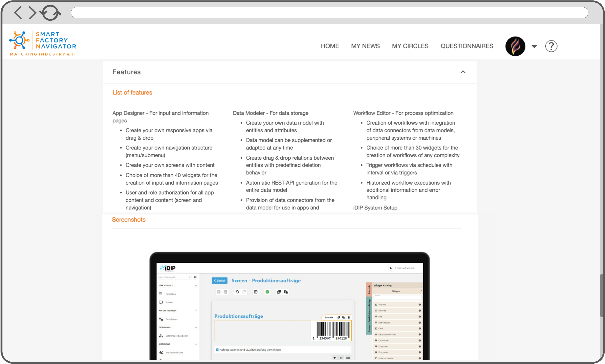The height and width of the screenshot is (364, 605).
Task: Open MY CIRCLES in the navigation
Action: pos(410,46)
